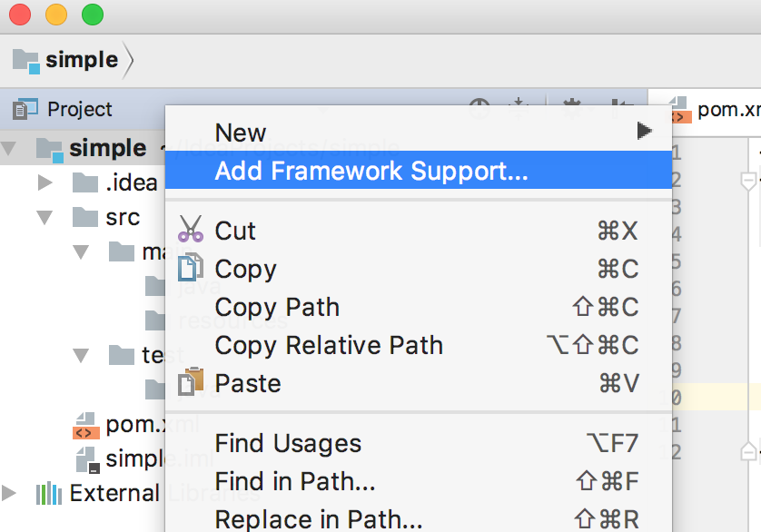
Task: Select Find Usages in context menu
Action: tap(288, 443)
